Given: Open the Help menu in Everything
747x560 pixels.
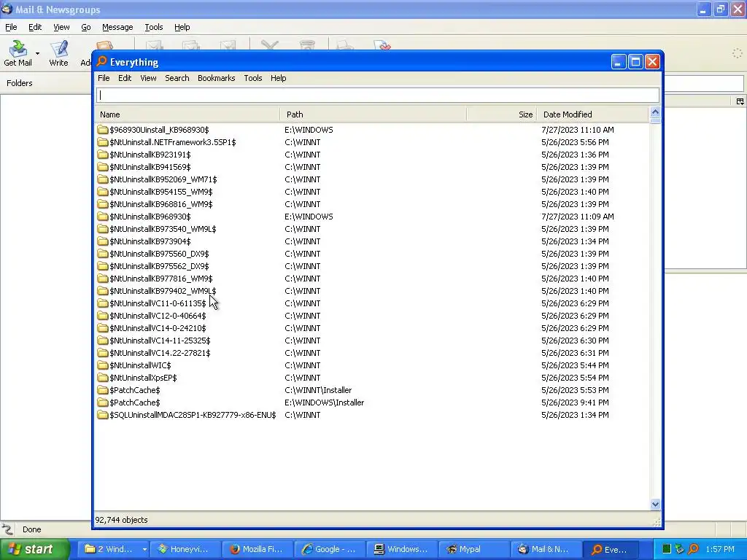Looking at the screenshot, I should tap(278, 78).
